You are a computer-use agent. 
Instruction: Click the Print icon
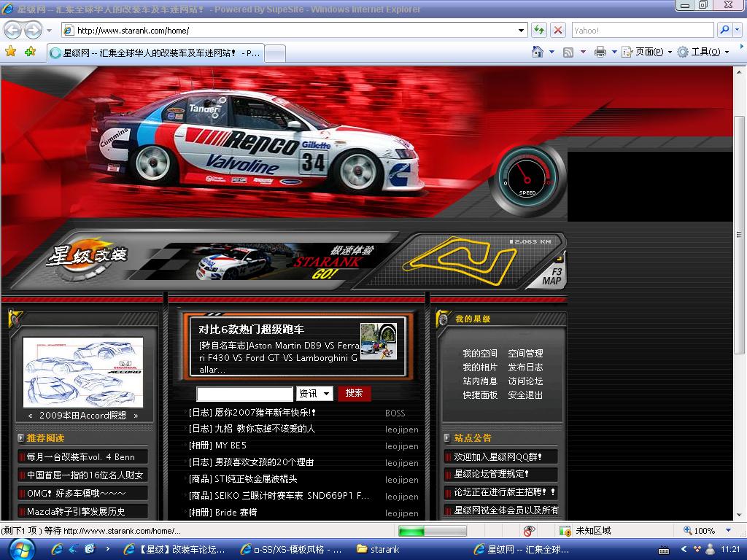[x=600, y=52]
